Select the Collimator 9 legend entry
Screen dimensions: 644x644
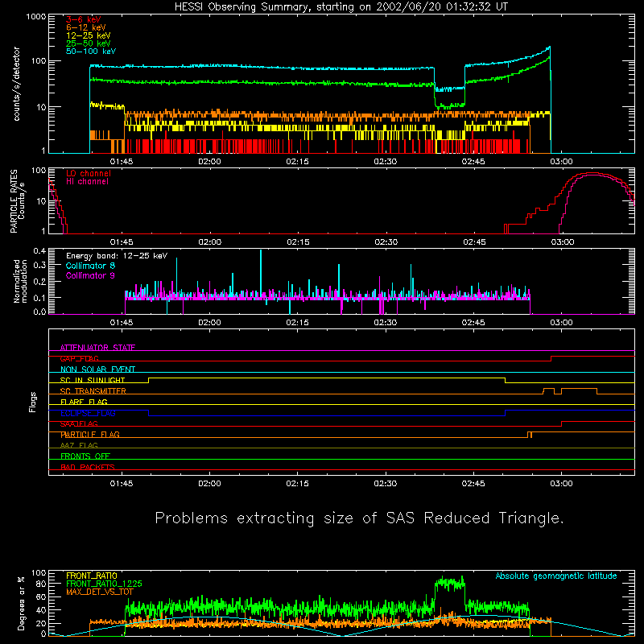pyautogui.click(x=90, y=275)
